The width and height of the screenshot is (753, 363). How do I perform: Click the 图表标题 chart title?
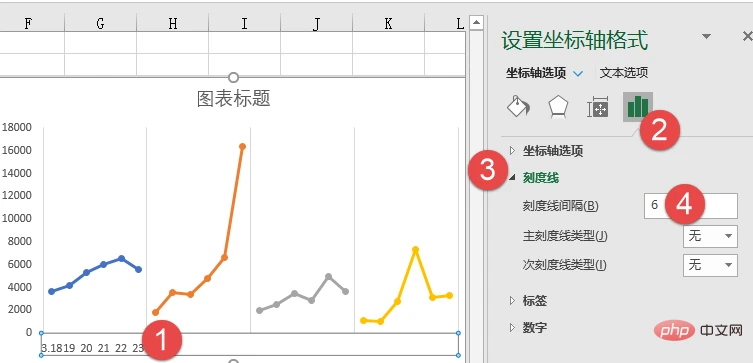(x=234, y=98)
